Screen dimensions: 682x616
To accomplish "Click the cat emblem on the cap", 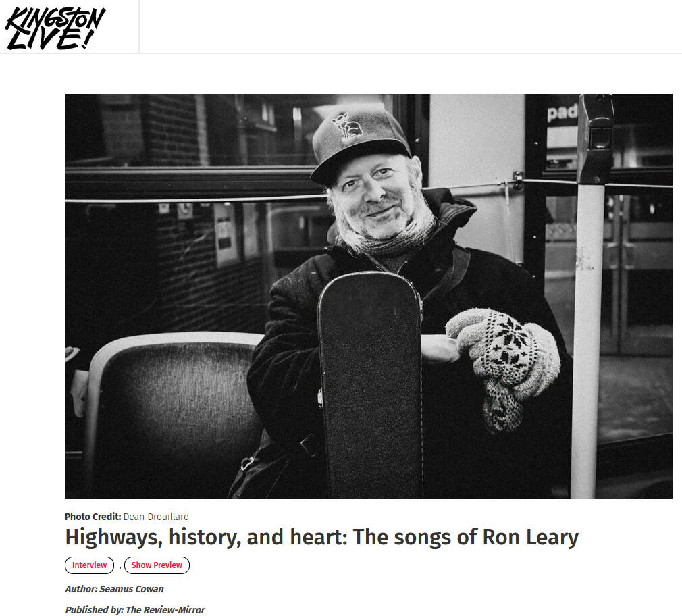I will point(346,126).
